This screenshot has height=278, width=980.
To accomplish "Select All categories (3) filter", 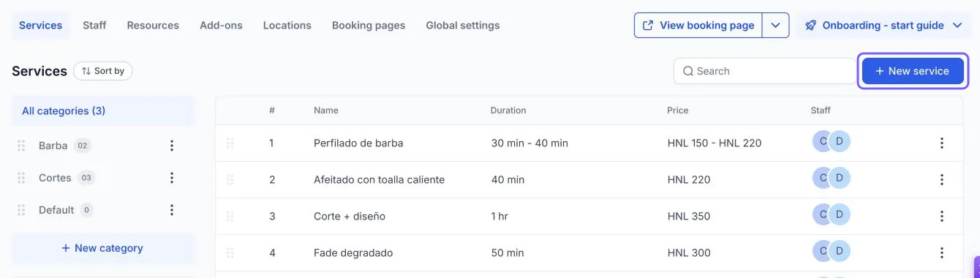I will 103,111.
